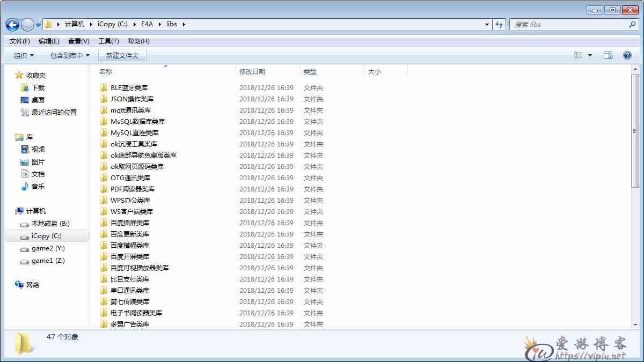Open the 帮助(H) menu
This screenshot has width=644, height=362.
tap(138, 41)
